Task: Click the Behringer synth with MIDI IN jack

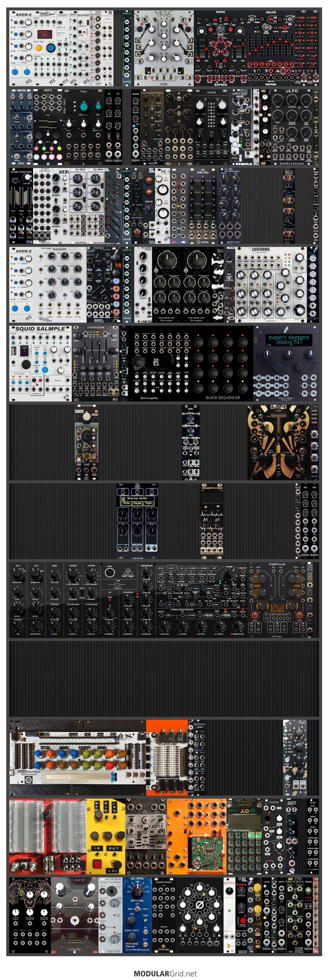Action: point(128,600)
